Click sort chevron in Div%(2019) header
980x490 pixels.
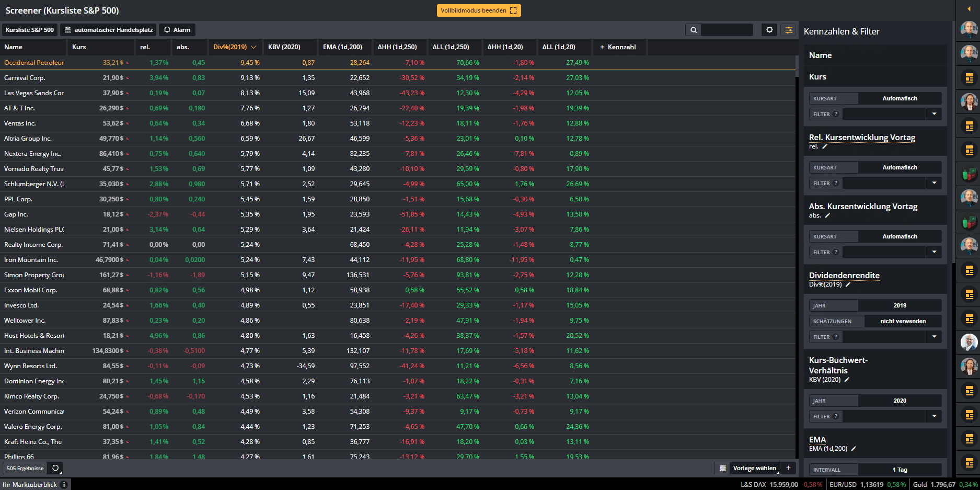click(253, 47)
